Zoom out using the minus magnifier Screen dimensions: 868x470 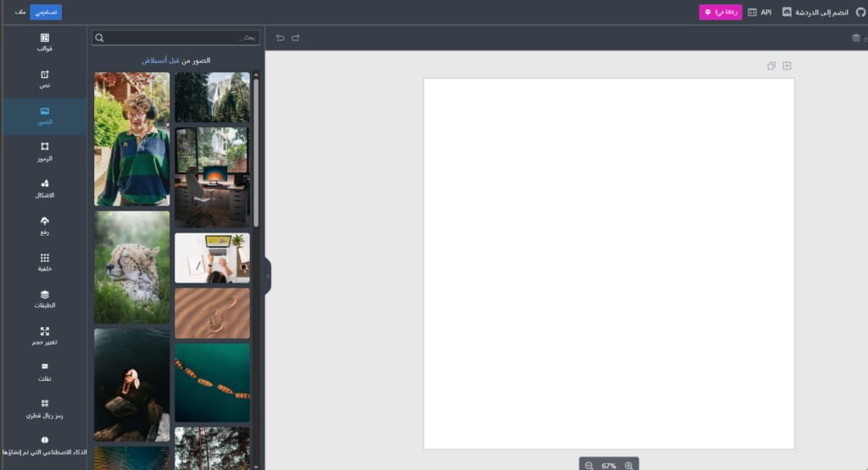(589, 466)
